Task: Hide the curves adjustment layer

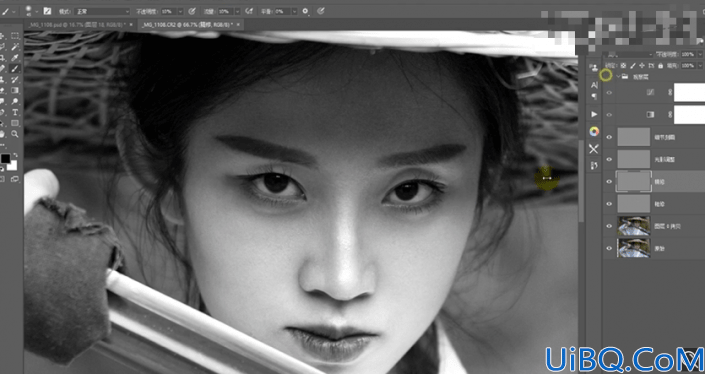Action: click(x=609, y=93)
